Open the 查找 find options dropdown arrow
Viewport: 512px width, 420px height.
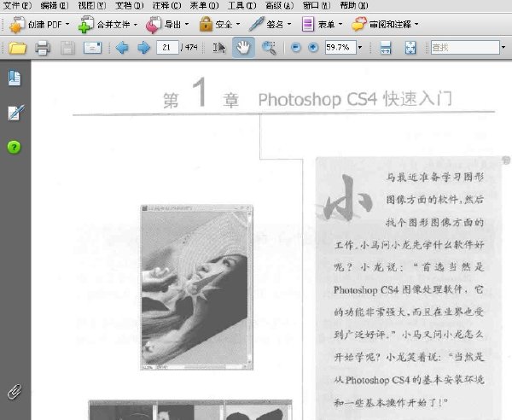click(x=503, y=48)
